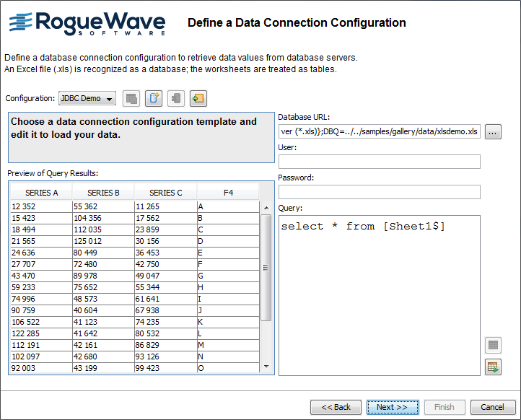Click the gray table icon right of Query box
Viewport: 521px width, 420px height.
[x=493, y=345]
